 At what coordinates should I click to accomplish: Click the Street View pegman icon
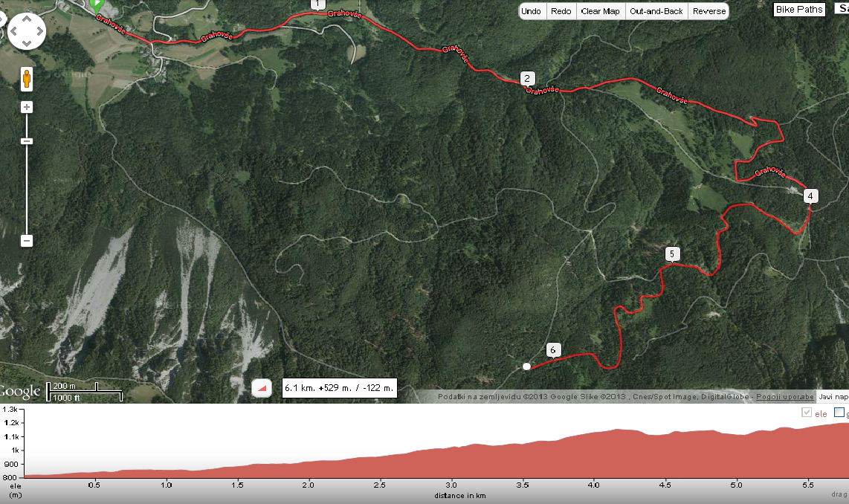pos(27,79)
